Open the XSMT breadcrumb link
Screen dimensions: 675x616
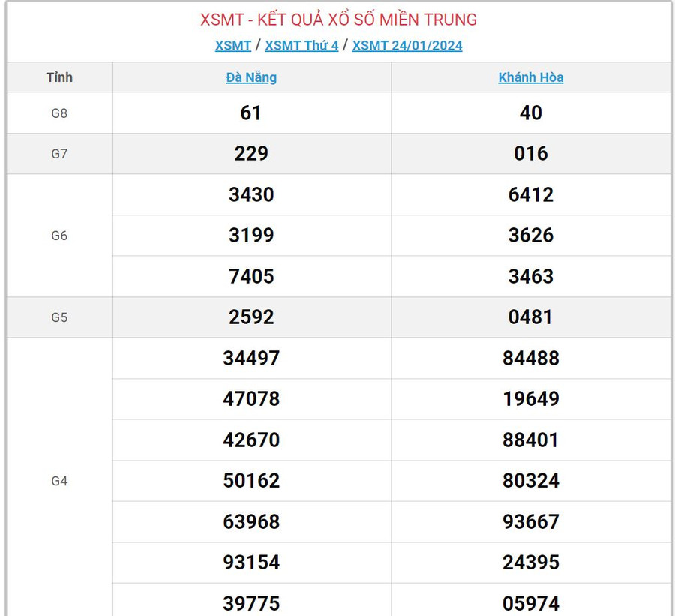click(x=233, y=45)
